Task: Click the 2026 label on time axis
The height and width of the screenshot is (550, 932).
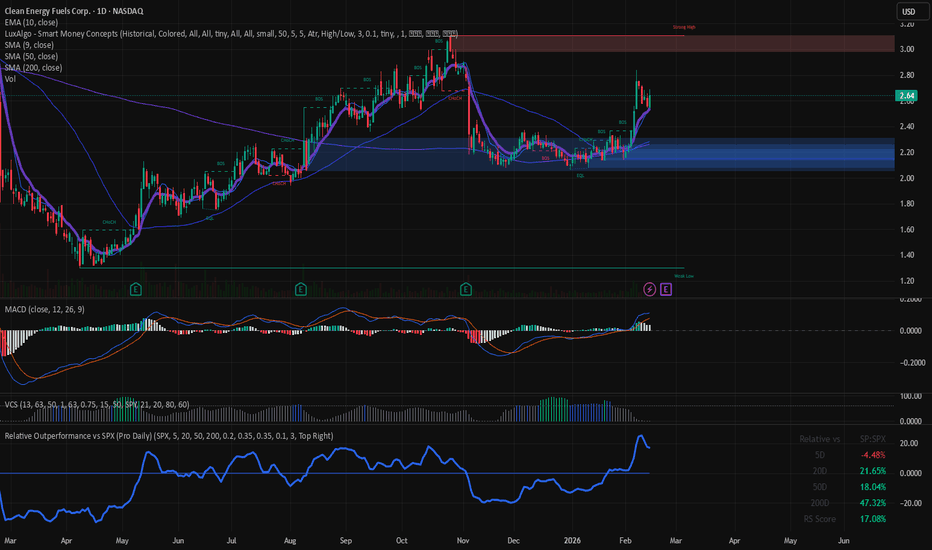Action: coord(572,540)
